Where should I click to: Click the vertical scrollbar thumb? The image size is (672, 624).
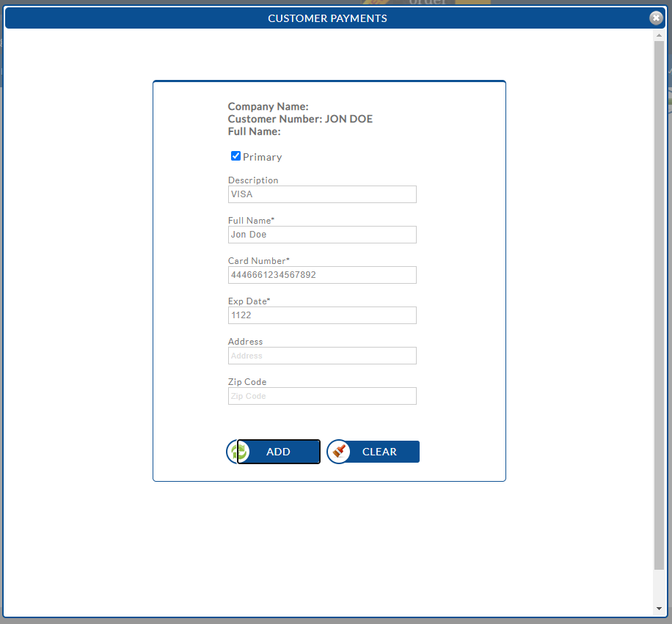pos(659,293)
